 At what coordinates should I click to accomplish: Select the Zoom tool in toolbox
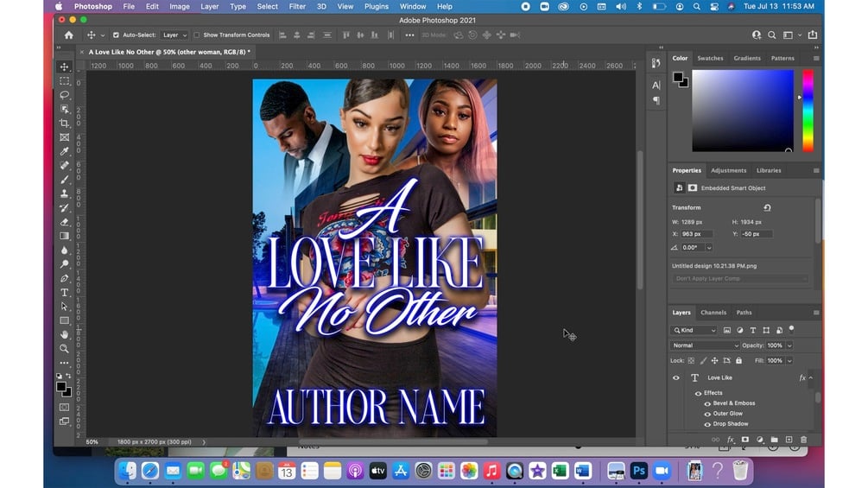click(64, 349)
